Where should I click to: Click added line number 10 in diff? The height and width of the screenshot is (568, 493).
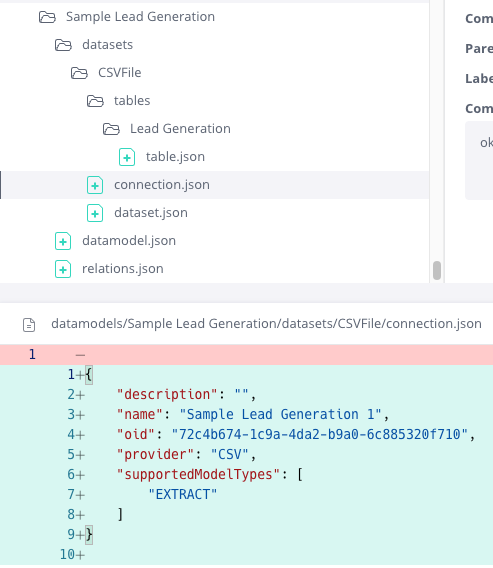[x=67, y=555]
